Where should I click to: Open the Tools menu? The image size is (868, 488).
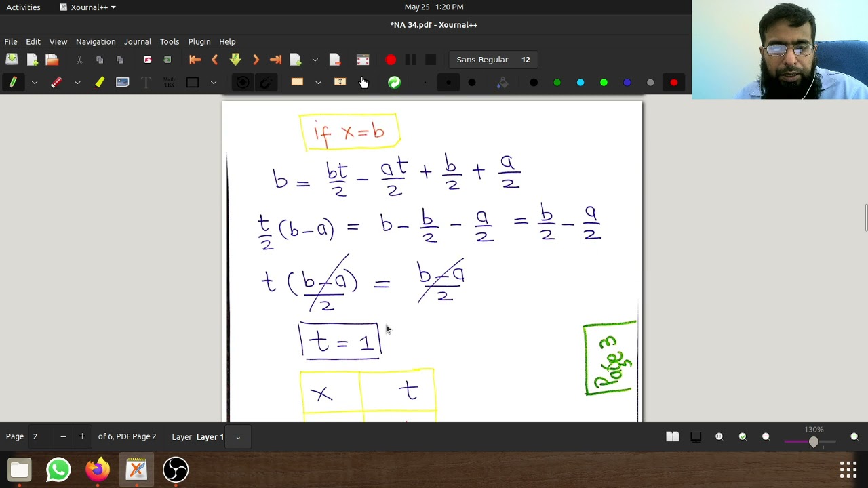[170, 42]
